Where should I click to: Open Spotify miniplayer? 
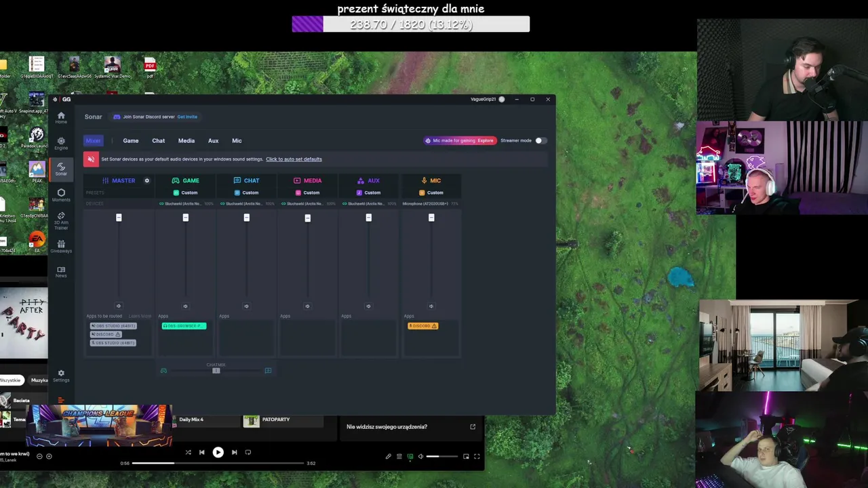click(466, 457)
